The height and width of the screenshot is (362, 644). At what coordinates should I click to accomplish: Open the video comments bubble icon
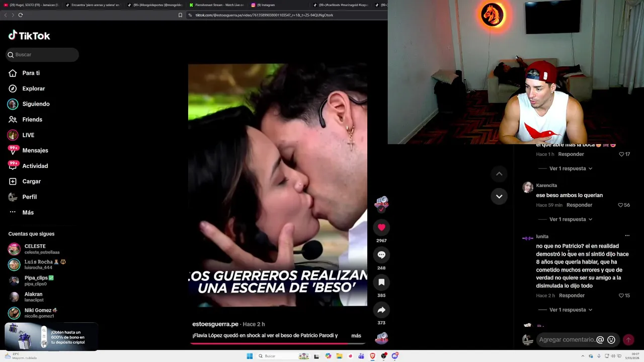point(381,255)
